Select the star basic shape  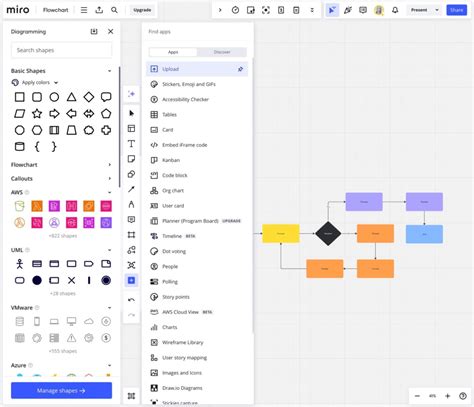tap(37, 114)
